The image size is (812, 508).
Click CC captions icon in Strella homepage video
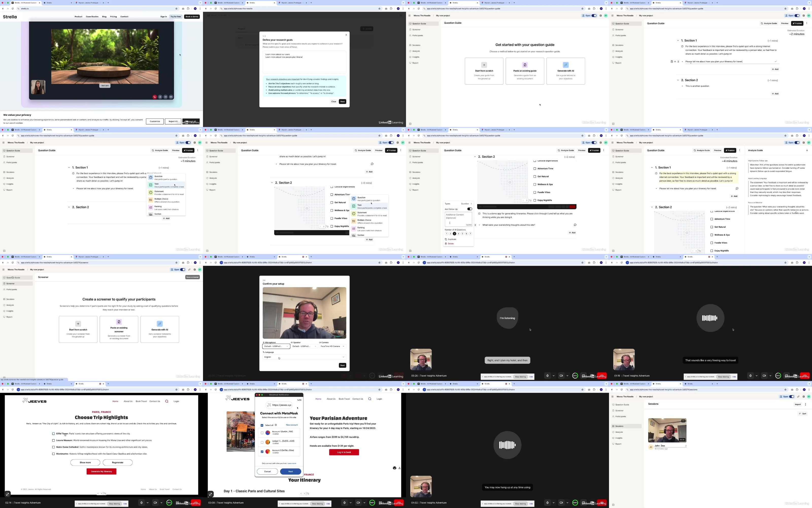tap(171, 97)
